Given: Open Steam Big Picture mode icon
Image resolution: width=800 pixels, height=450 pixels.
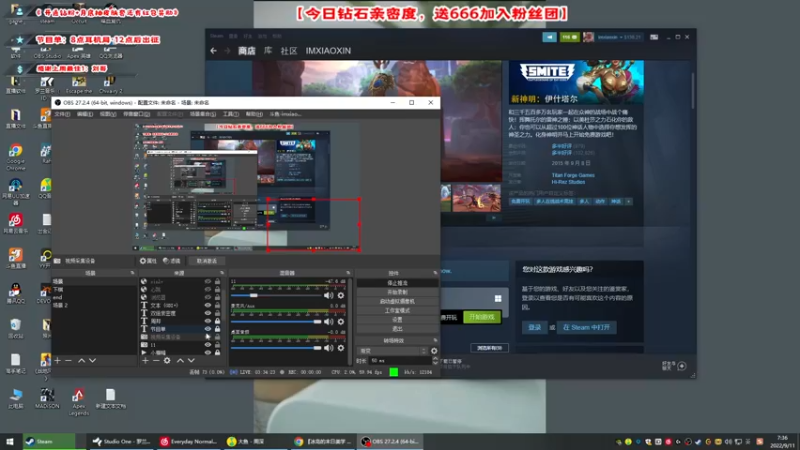Looking at the screenshot, I should (654, 37).
